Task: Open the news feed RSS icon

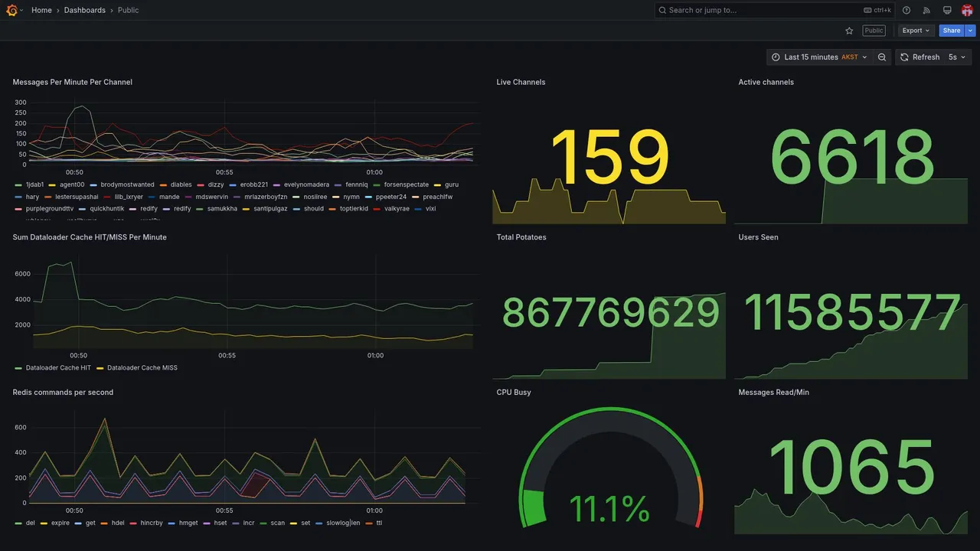Action: pos(926,10)
